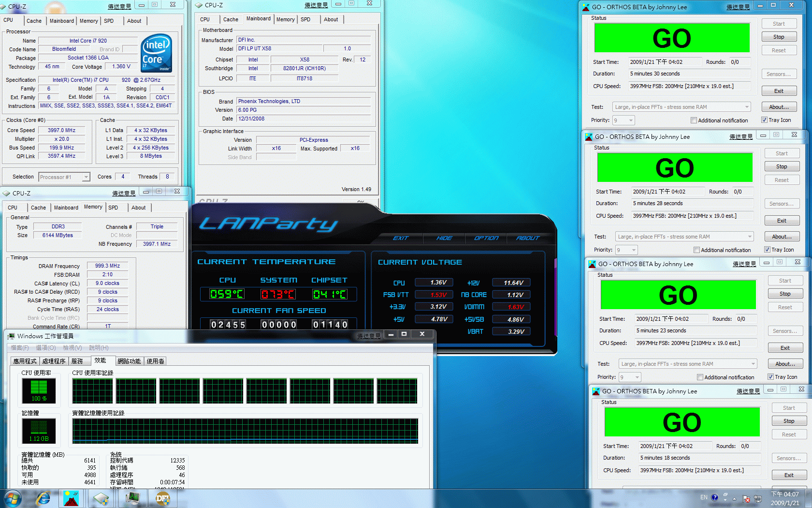Click the title icon of the CPU-Z Memory window
The image size is (812, 508).
(6, 193)
